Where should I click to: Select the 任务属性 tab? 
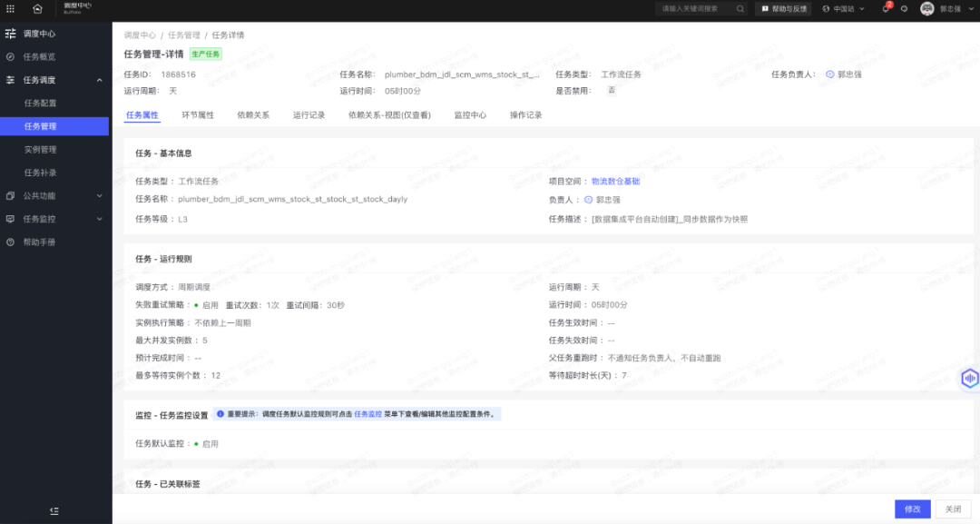(142, 115)
